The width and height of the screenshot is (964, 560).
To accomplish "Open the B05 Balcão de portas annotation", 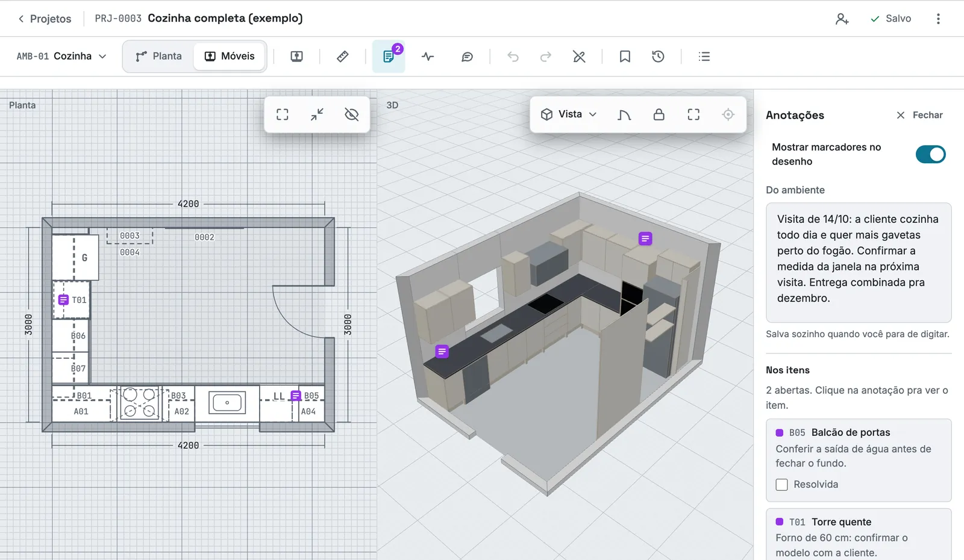I will (x=859, y=460).
